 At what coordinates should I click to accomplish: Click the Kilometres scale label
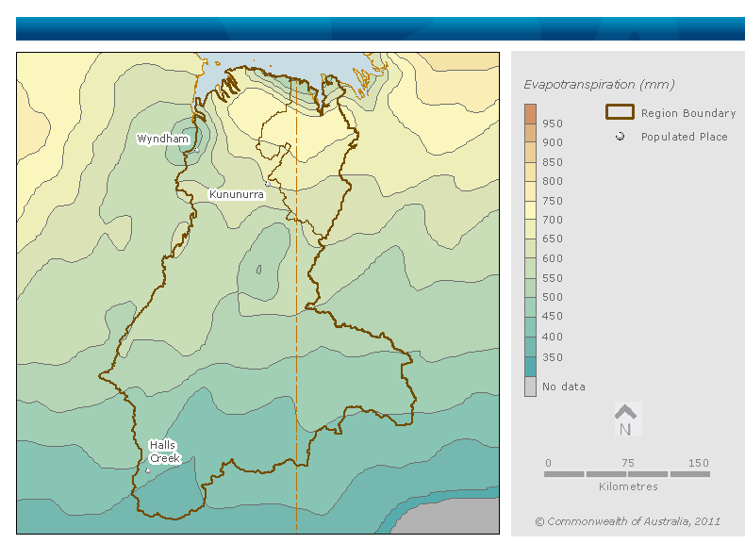[628, 486]
